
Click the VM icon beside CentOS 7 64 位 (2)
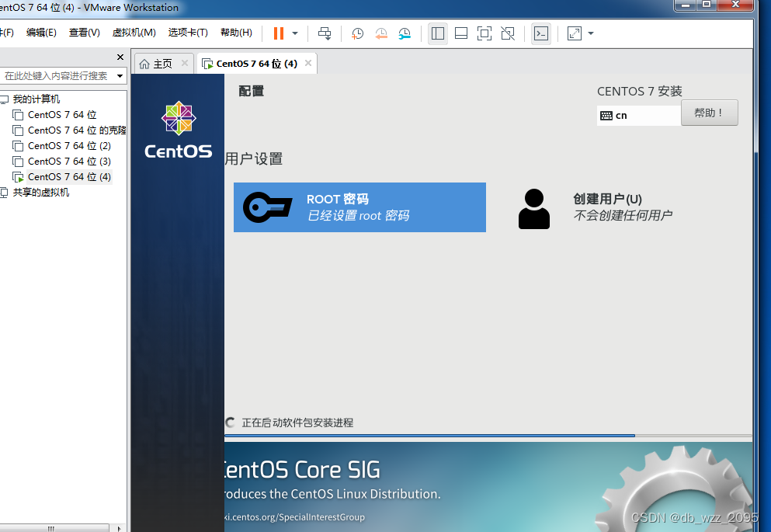[18, 146]
